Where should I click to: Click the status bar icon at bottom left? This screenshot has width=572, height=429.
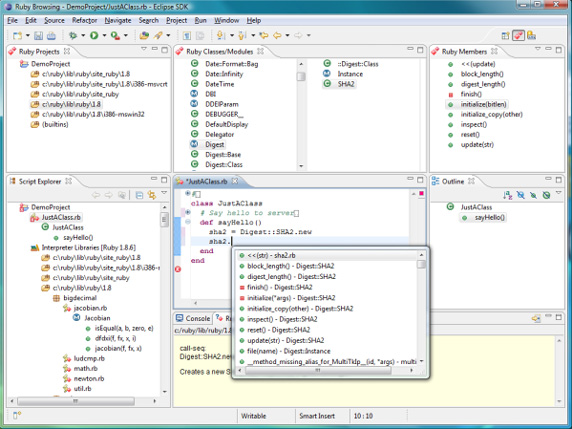(17, 415)
